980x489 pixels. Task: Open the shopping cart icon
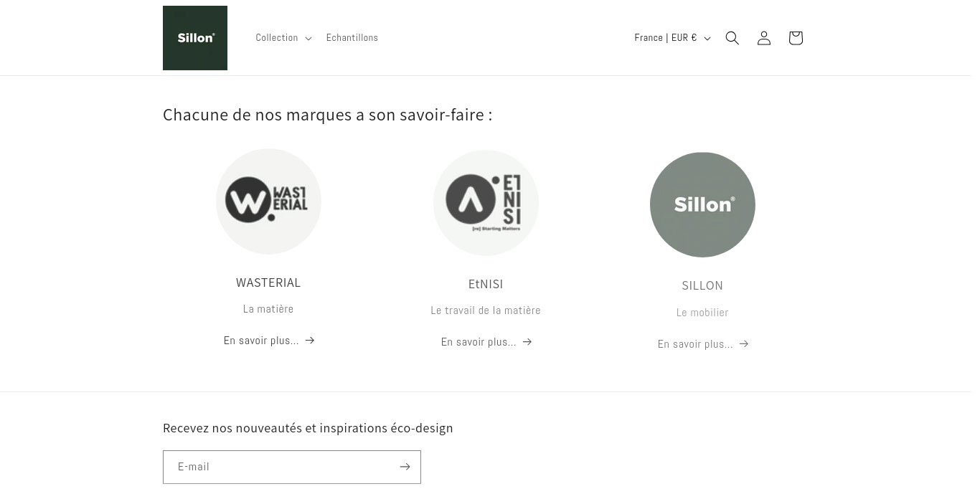pos(795,38)
